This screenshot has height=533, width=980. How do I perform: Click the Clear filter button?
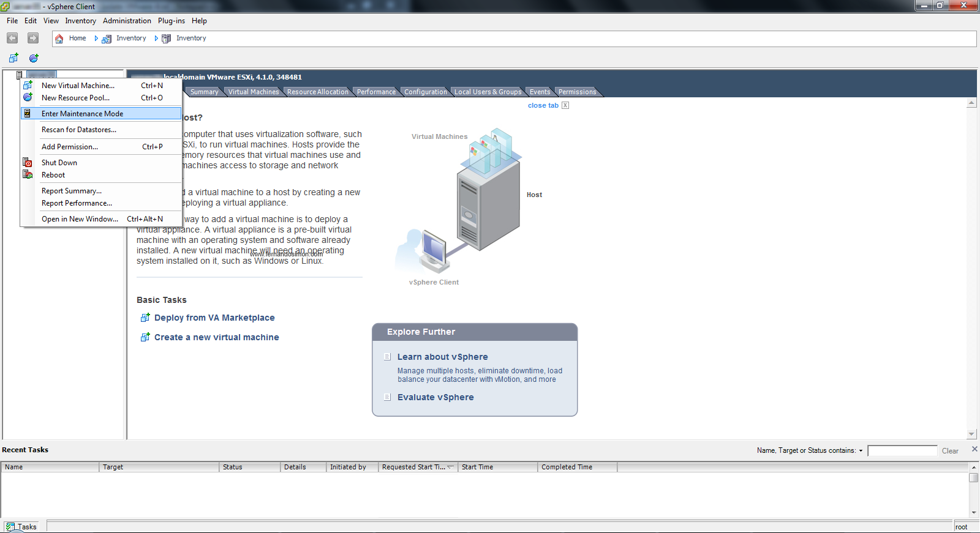(950, 451)
